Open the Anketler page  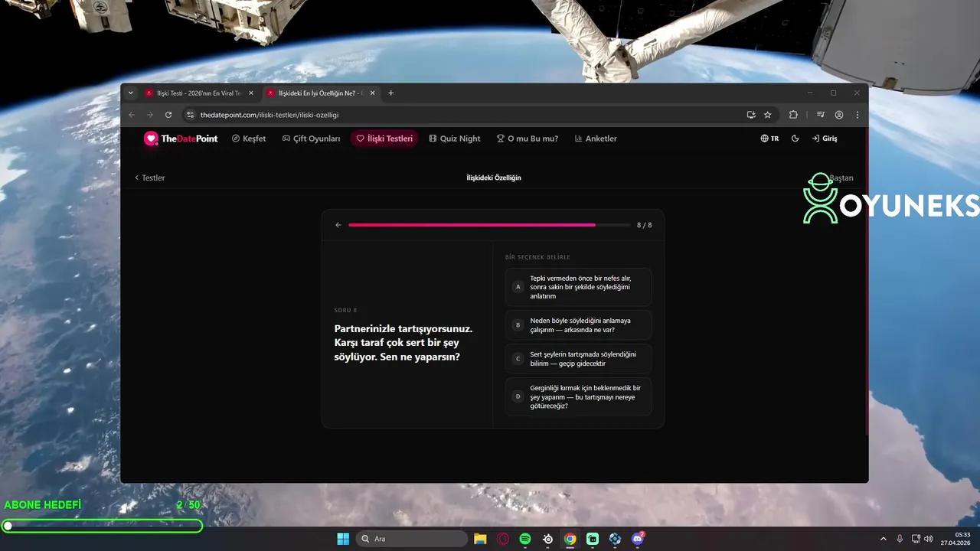click(596, 139)
